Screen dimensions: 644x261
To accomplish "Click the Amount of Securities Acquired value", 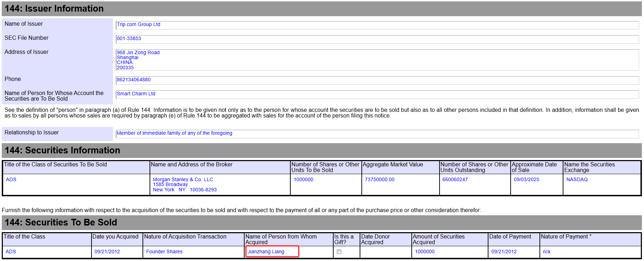I will coord(425,252).
